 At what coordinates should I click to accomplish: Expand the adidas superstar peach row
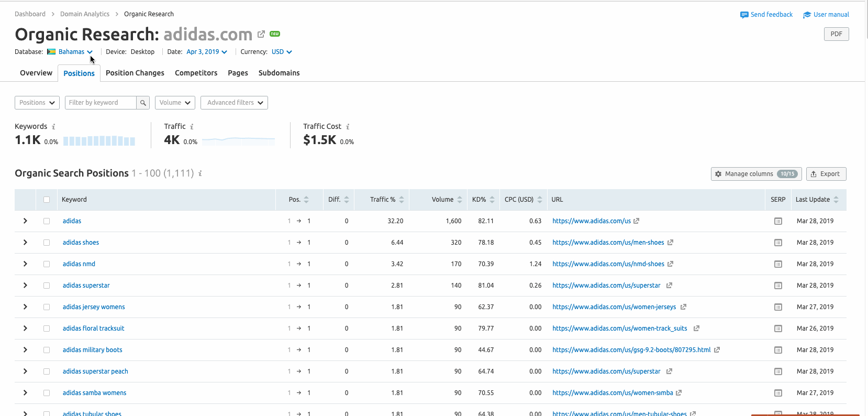tap(25, 371)
